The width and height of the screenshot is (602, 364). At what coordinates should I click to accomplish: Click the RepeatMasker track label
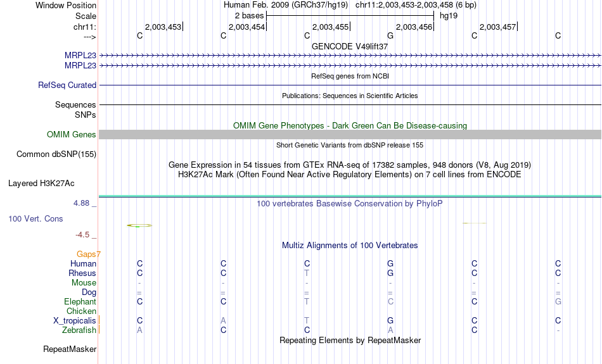[70, 349]
